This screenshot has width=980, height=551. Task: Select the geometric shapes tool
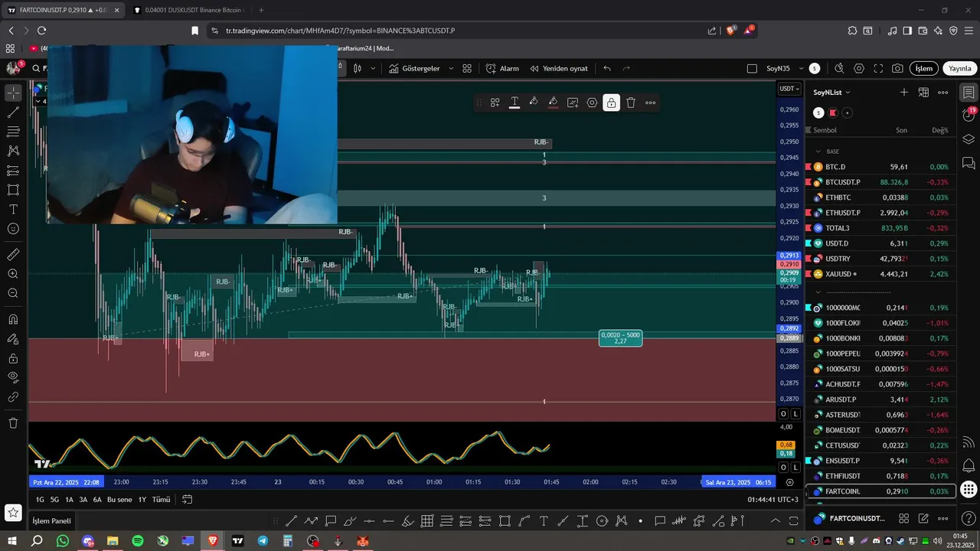(x=13, y=190)
